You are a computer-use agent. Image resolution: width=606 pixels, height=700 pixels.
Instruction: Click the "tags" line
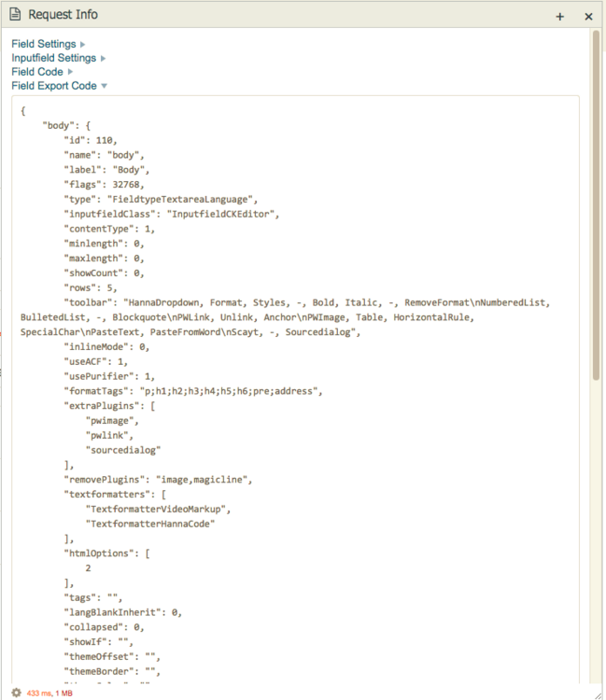point(92,597)
